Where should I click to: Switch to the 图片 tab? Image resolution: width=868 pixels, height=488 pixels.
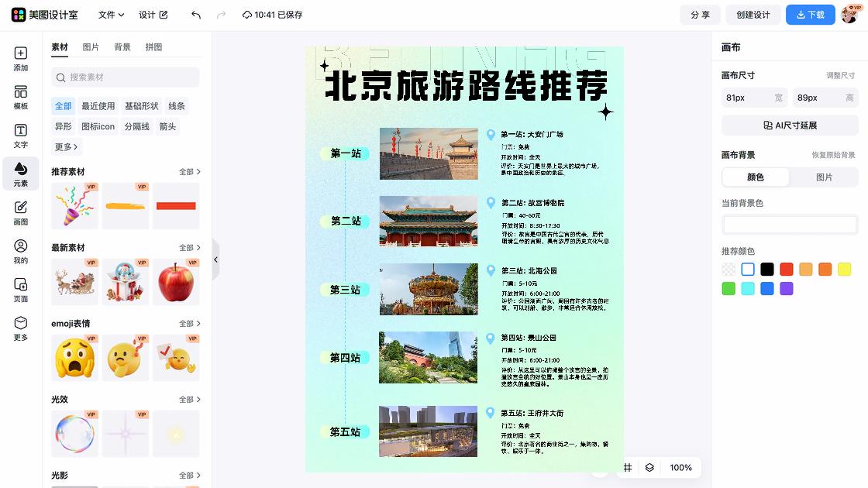point(91,47)
